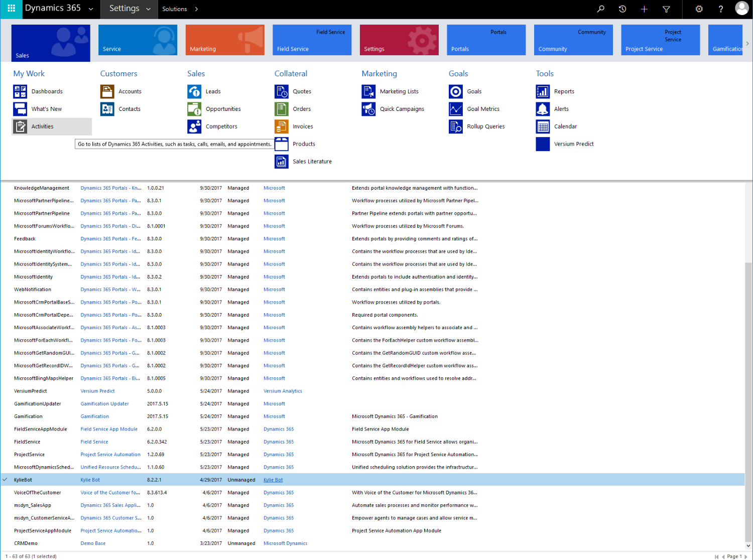Image resolution: width=753 pixels, height=560 pixels.
Task: Click the search magnifier icon
Action: pos(600,9)
